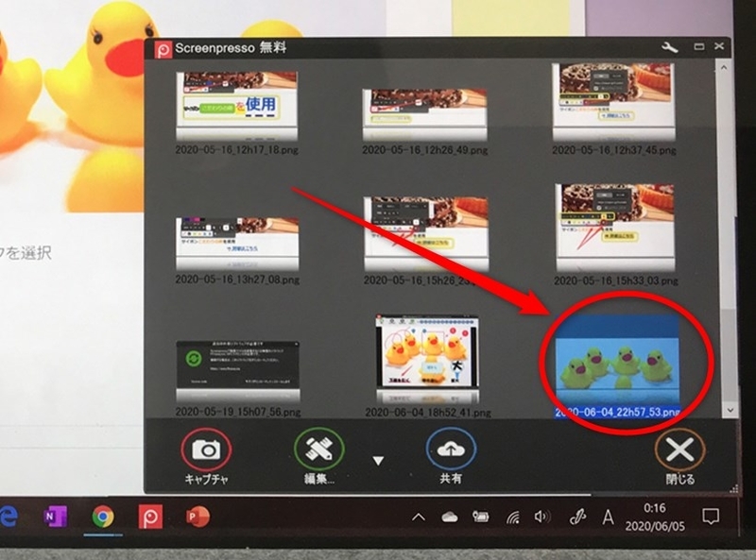
Task: Open OneNote from the taskbar
Action: [x=55, y=517]
